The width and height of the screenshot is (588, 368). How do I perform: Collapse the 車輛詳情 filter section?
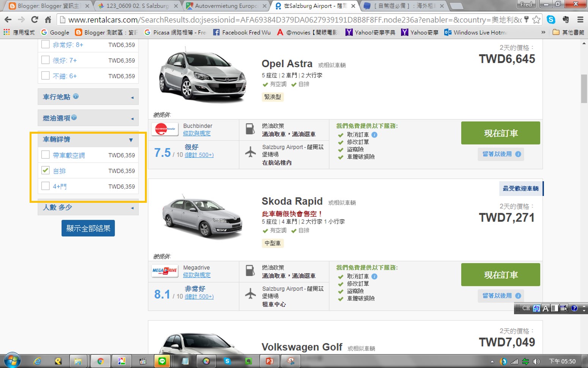pos(88,139)
